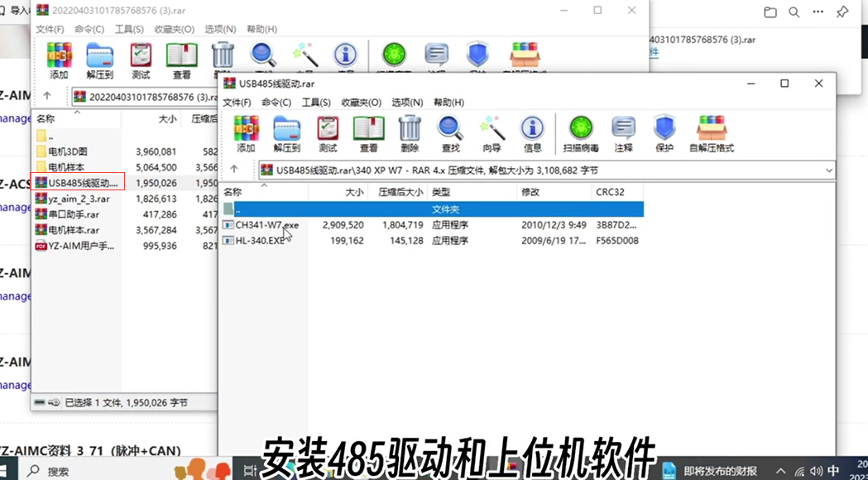Viewport: 868px width, 480px height.
Task: Select the HL-340.EXE file row
Action: click(x=433, y=240)
